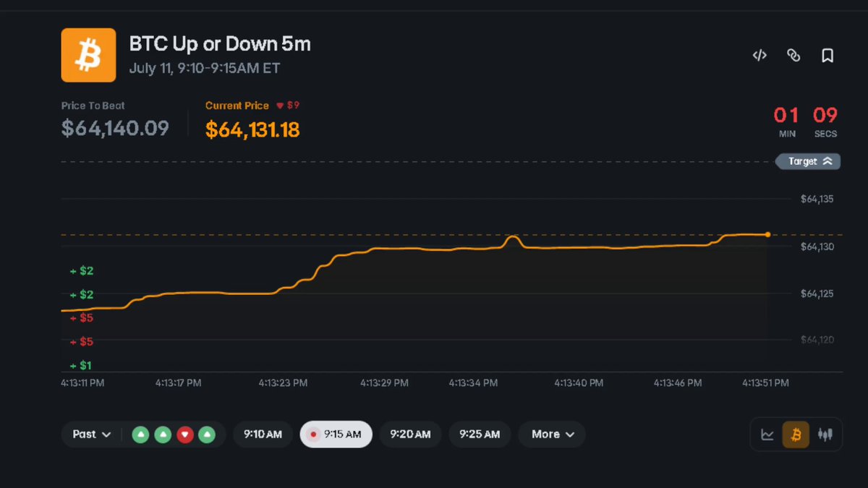Screen dimensions: 868x488
Task: Click the $64,130 axis label
Action: (817, 247)
